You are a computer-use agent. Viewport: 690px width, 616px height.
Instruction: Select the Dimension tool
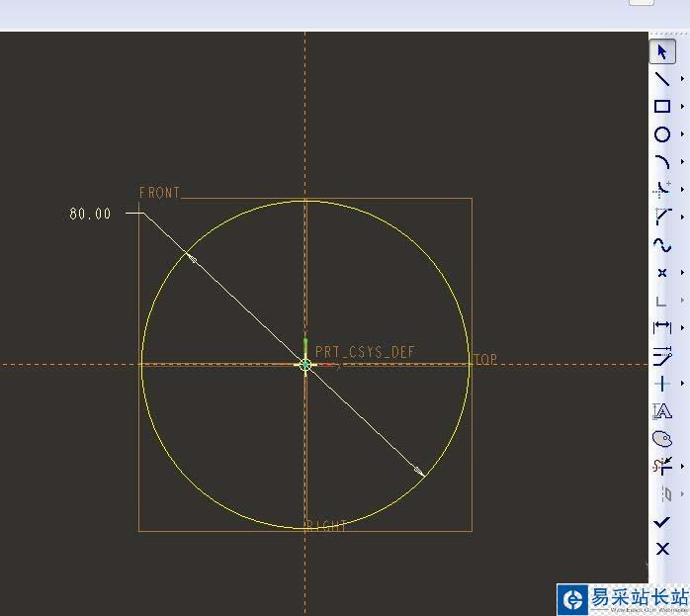(x=662, y=327)
